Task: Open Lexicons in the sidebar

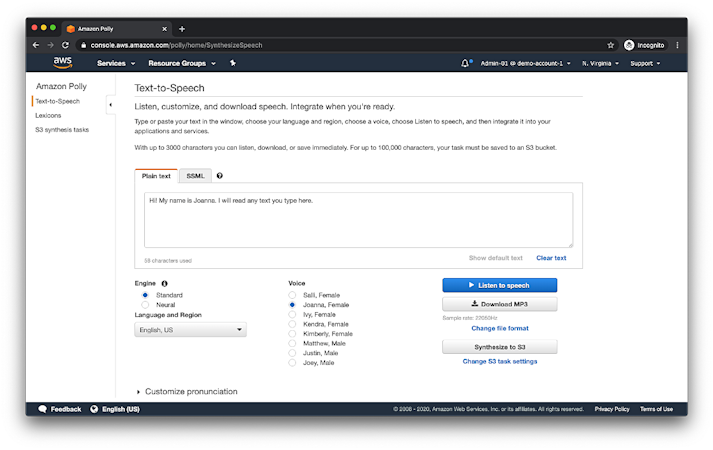Action: coord(48,115)
